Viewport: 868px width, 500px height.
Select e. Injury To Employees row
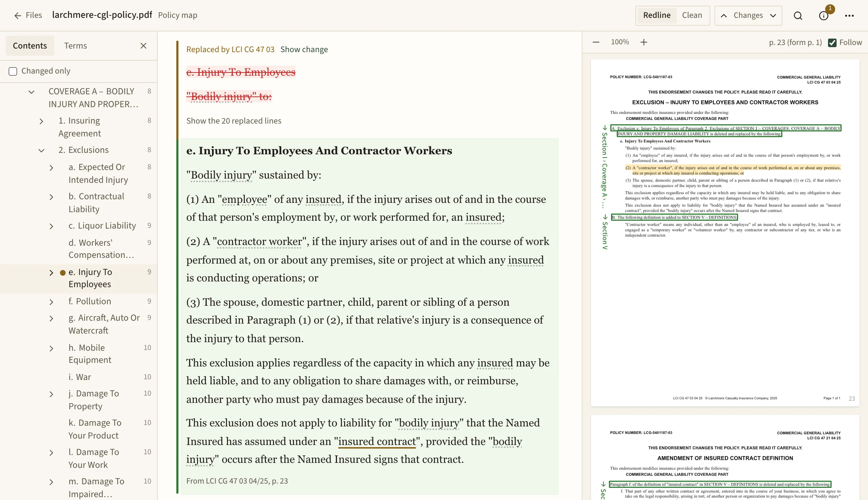pyautogui.click(x=79, y=279)
